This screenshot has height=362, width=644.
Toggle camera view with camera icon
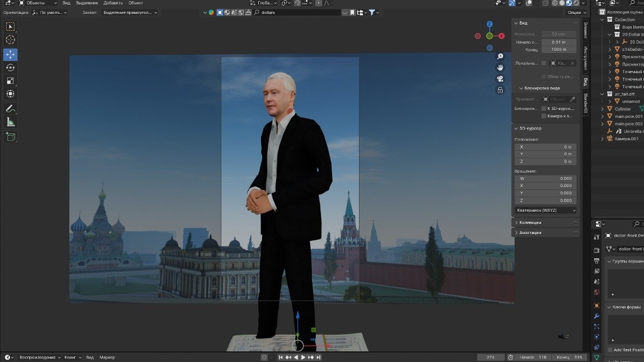[x=500, y=79]
